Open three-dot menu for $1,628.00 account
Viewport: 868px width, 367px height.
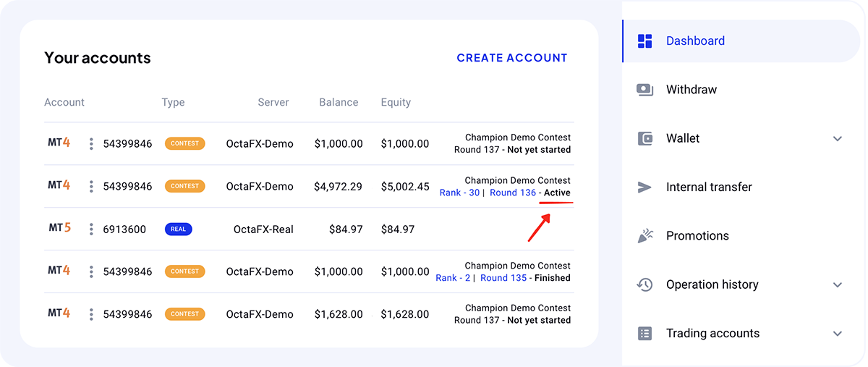click(91, 315)
